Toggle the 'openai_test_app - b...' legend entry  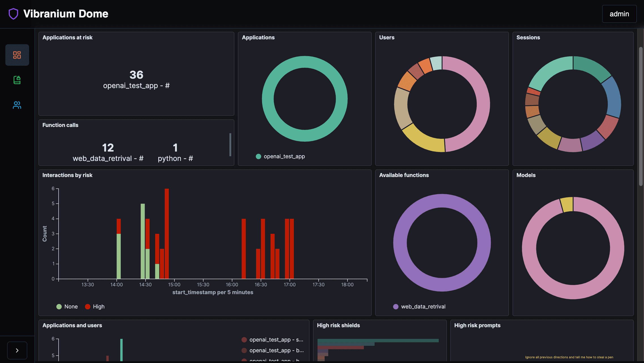(273, 350)
